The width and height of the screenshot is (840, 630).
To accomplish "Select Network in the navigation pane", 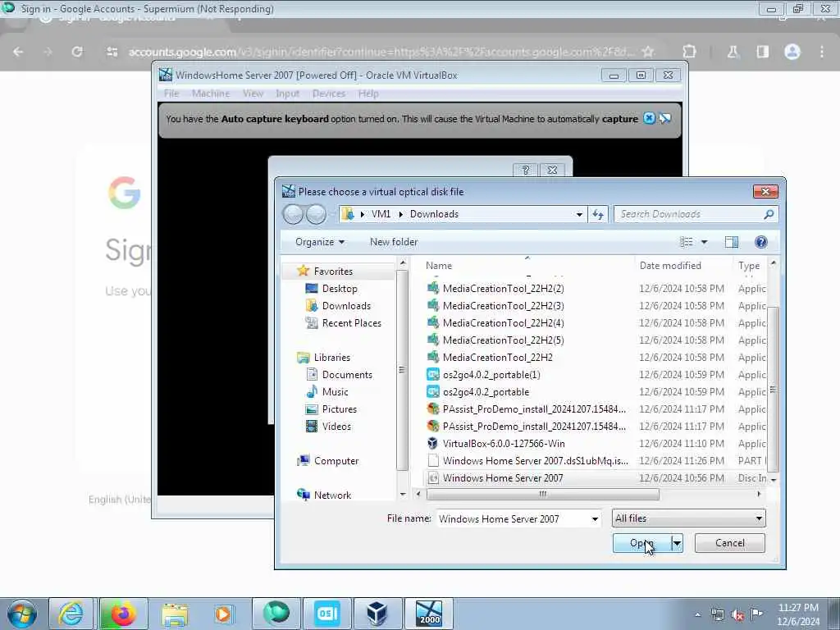I will pyautogui.click(x=332, y=495).
